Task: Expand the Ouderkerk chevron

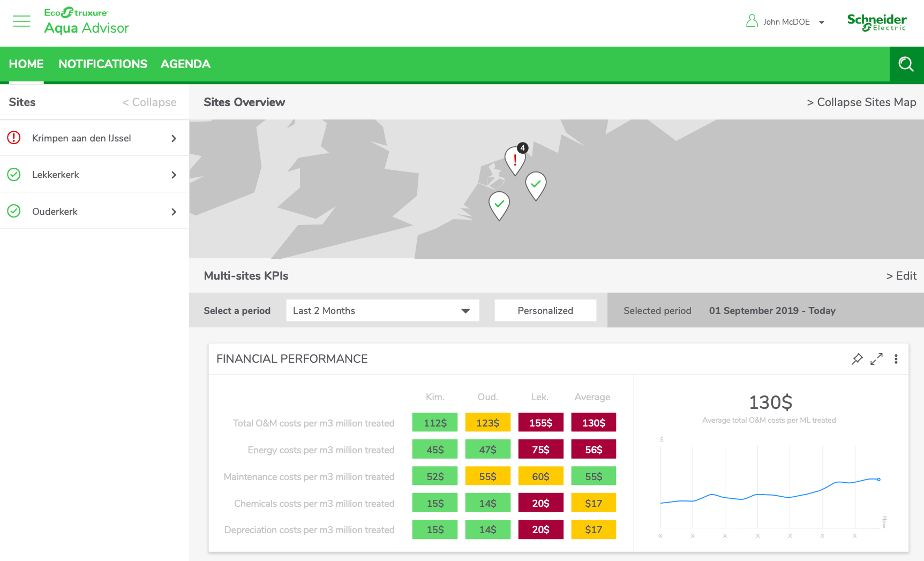Action: [174, 212]
